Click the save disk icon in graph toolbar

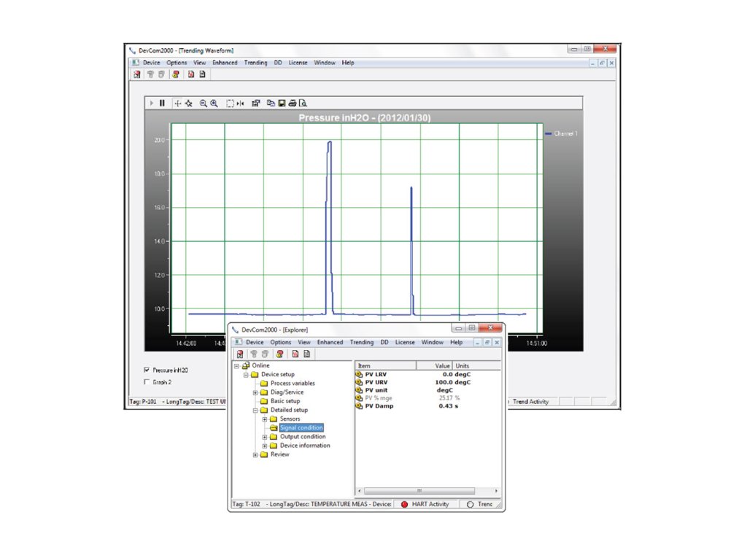point(282,104)
